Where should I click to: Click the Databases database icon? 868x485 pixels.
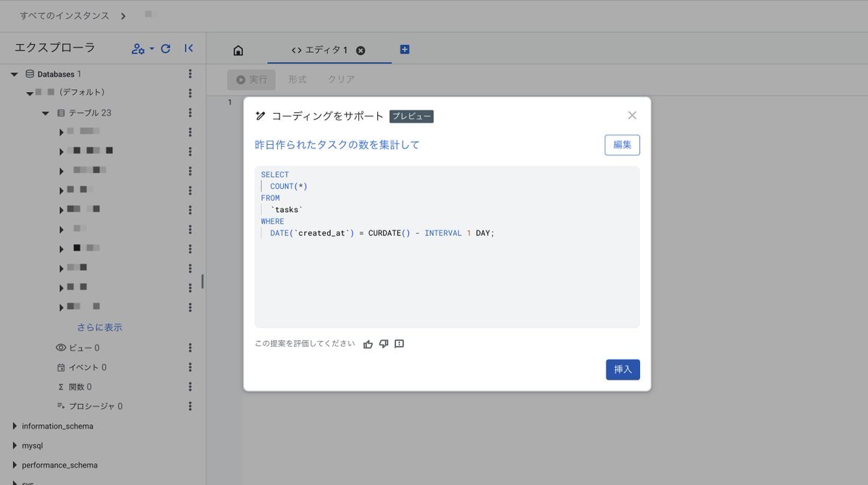[30, 74]
